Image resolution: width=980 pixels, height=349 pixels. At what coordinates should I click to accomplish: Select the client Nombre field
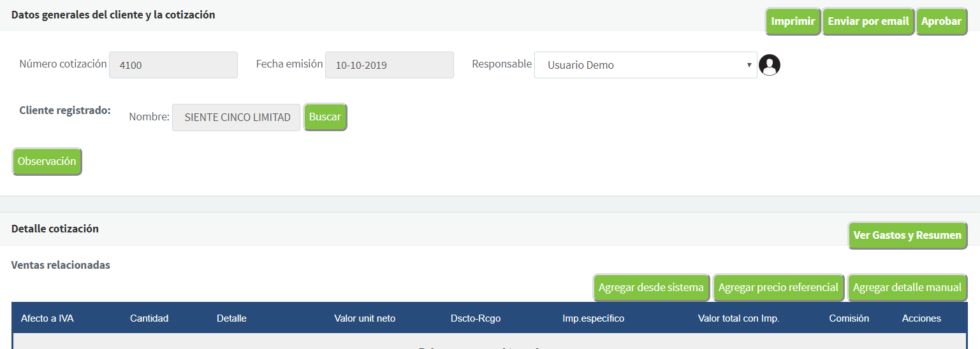coord(236,118)
